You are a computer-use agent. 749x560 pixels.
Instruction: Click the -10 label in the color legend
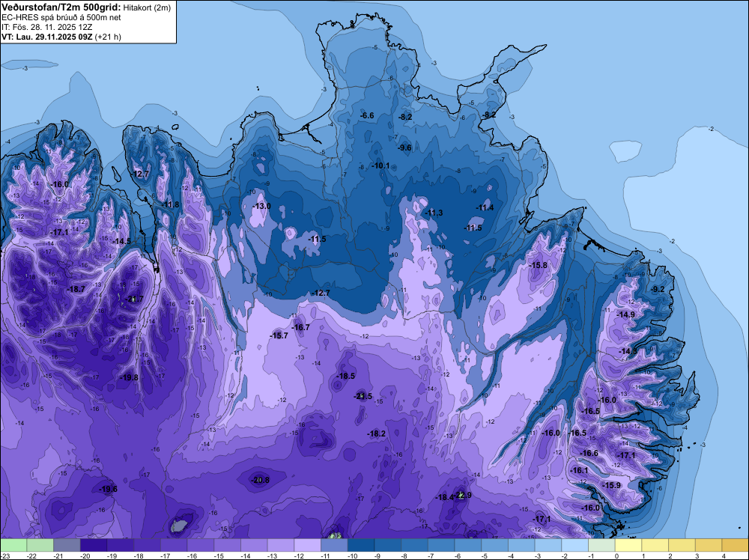coord(353,556)
